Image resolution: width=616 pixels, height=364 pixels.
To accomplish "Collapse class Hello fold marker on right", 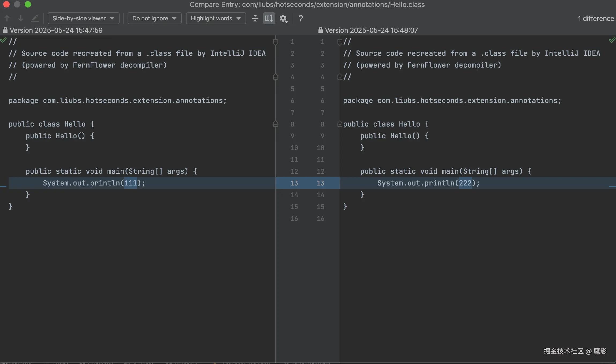I will point(340,124).
